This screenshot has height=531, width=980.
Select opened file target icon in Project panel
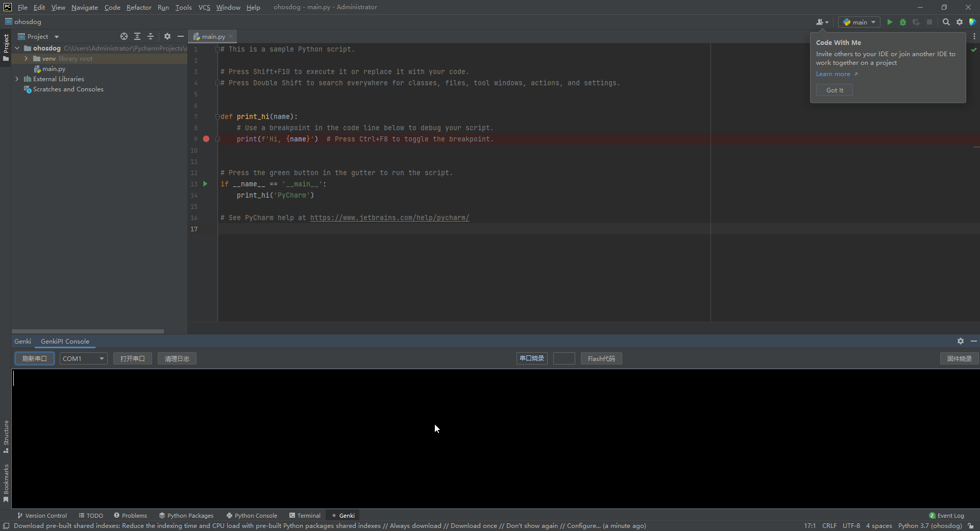[x=124, y=36]
